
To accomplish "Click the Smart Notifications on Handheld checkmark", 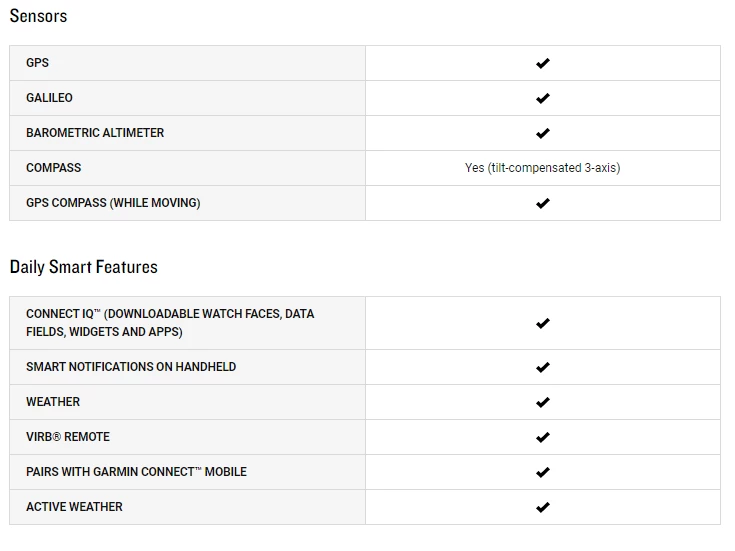I will 543,367.
